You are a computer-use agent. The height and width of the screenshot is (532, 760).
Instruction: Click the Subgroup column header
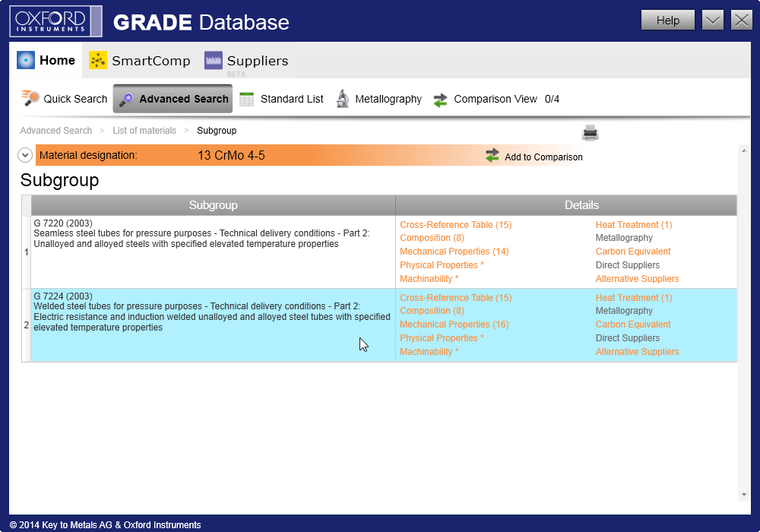coord(214,205)
